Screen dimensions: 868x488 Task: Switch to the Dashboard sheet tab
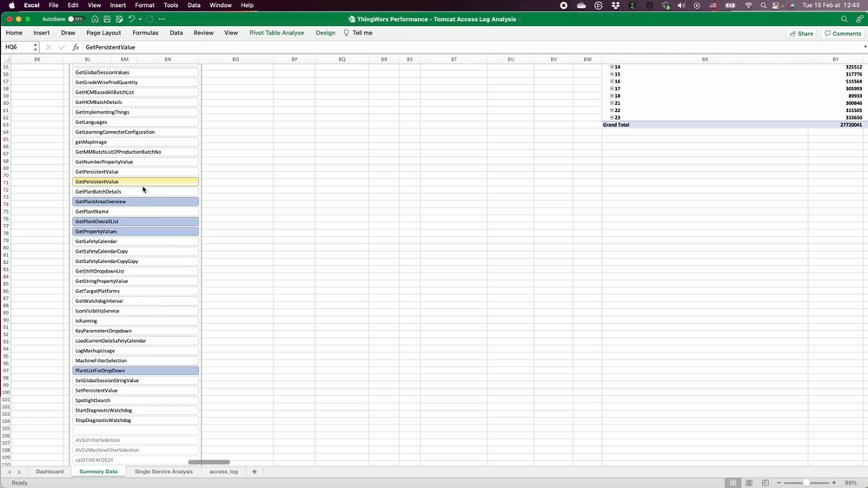click(x=50, y=472)
